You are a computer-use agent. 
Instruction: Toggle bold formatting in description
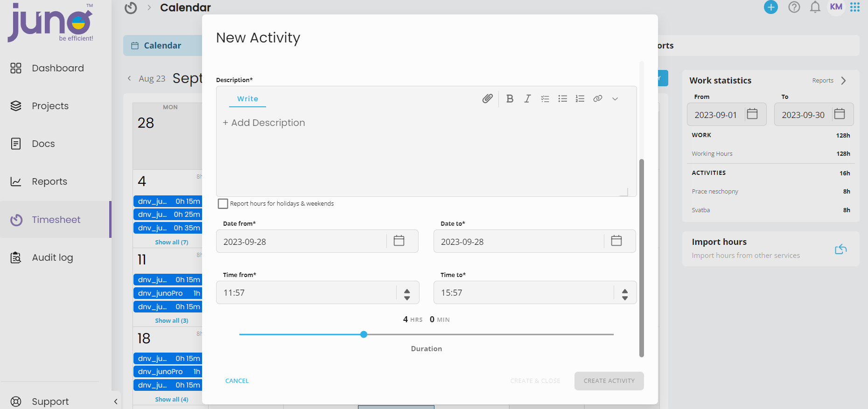[x=510, y=98]
